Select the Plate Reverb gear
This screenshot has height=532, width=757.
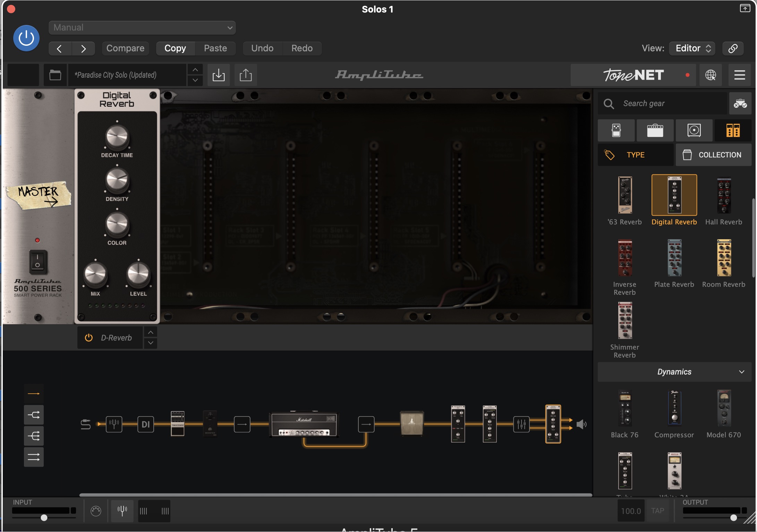674,264
